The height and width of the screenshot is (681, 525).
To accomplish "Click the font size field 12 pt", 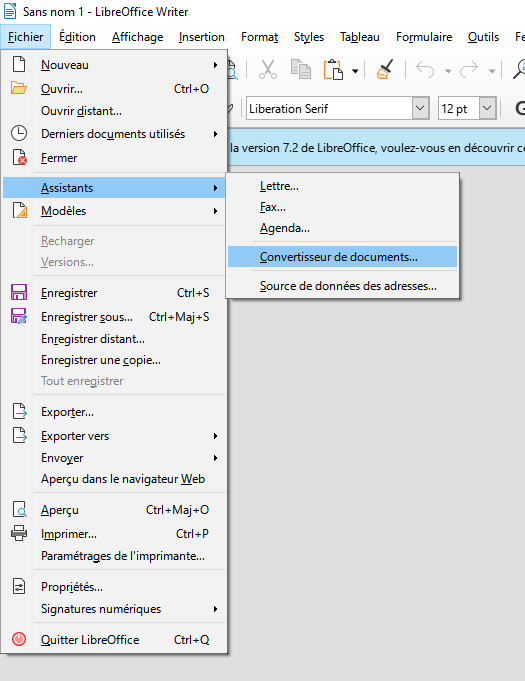I will (459, 108).
